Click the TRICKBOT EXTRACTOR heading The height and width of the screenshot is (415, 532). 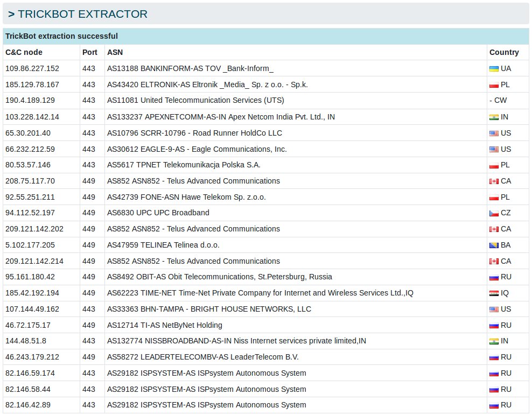coord(78,14)
